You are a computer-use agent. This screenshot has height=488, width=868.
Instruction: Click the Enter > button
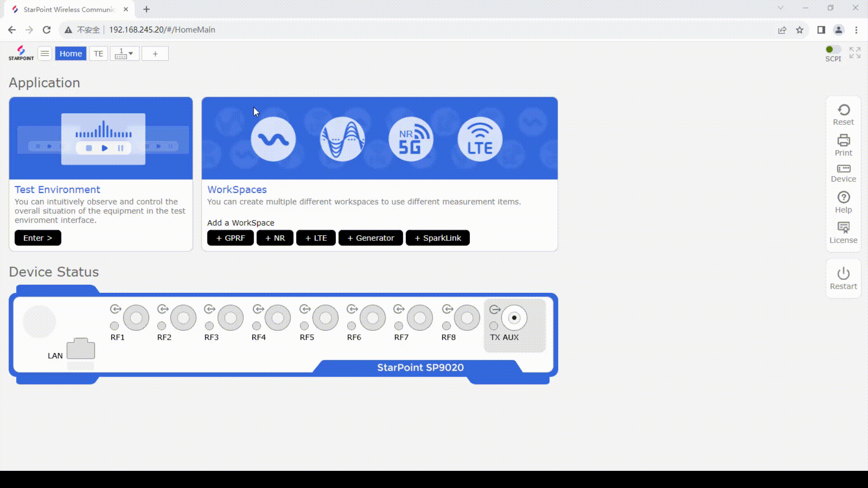[38, 238]
